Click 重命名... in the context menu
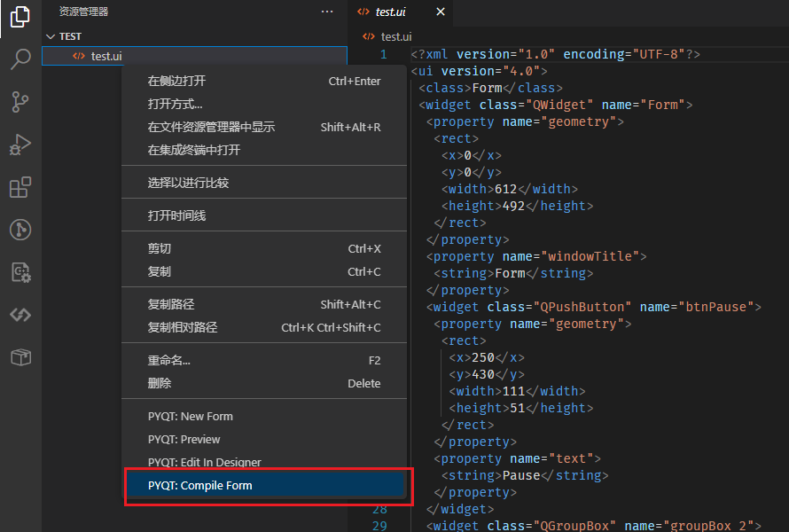The image size is (789, 532). (168, 361)
